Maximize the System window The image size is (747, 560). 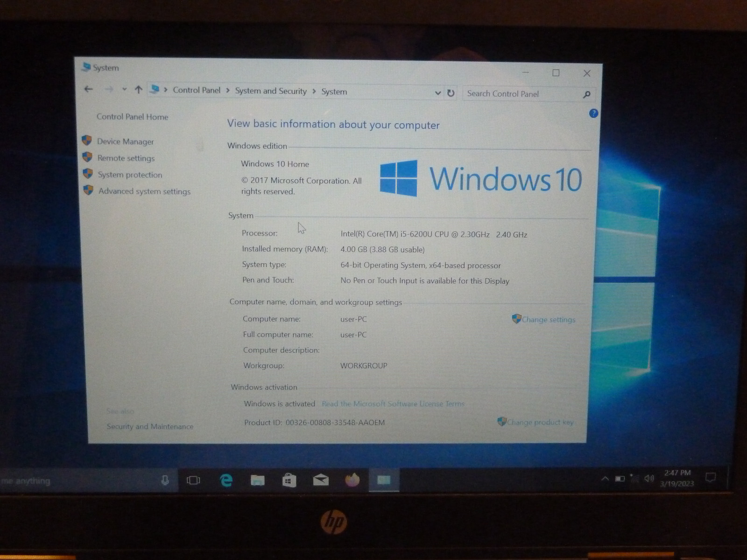(x=556, y=73)
